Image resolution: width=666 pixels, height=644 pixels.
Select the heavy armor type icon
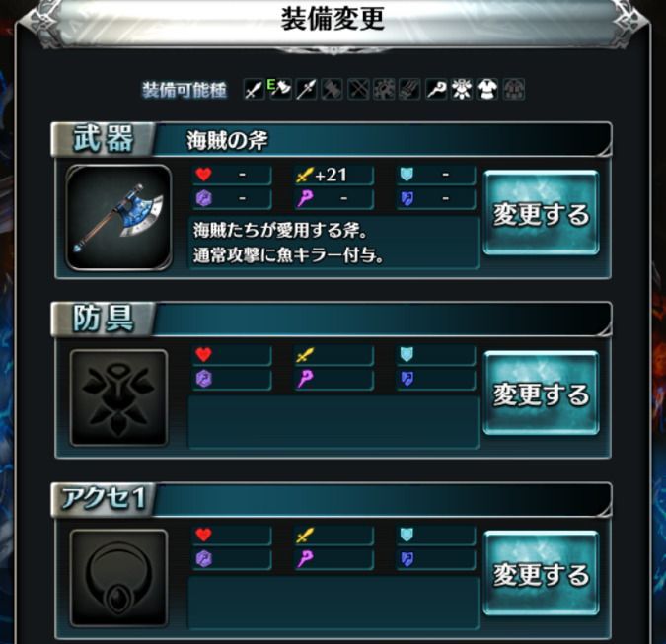click(462, 90)
